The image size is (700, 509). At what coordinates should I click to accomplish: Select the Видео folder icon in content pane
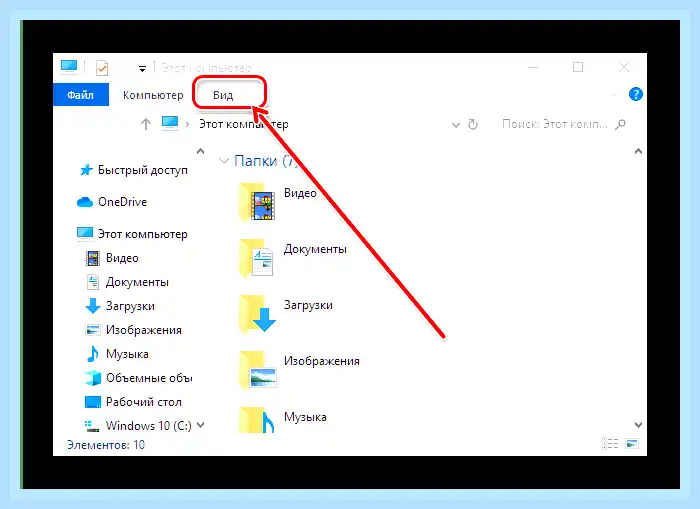click(257, 203)
